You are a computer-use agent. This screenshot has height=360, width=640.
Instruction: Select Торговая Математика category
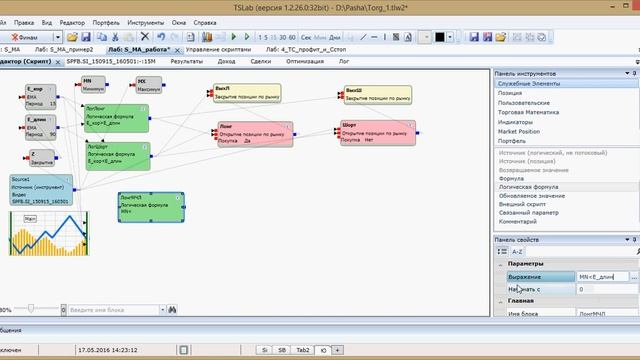click(x=528, y=112)
